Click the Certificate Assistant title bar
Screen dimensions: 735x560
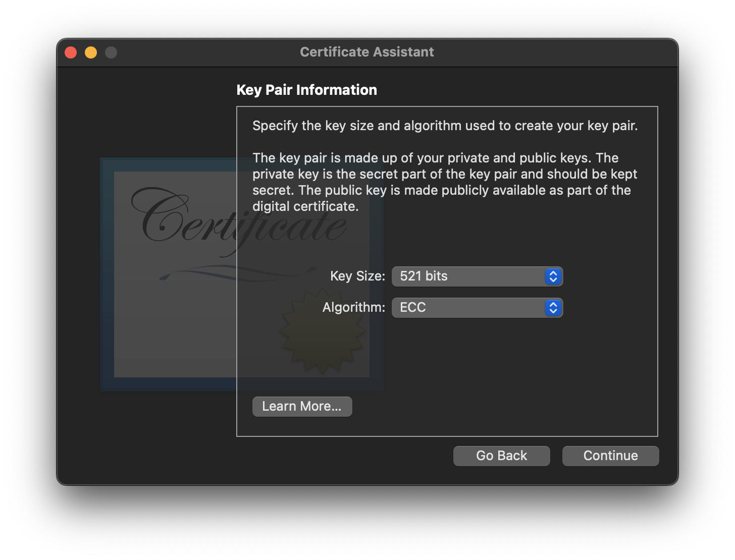(x=367, y=52)
